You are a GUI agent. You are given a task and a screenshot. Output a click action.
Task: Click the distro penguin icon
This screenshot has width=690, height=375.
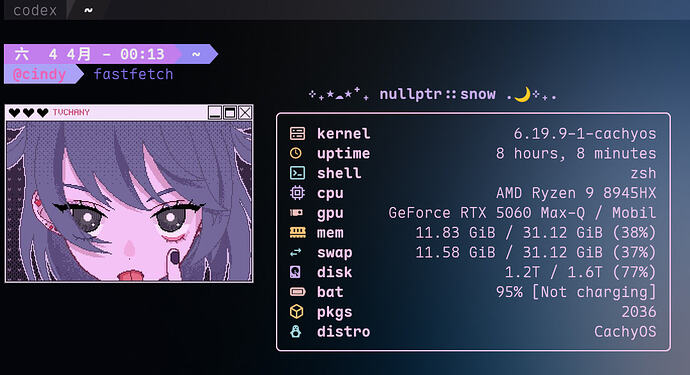[x=296, y=331]
